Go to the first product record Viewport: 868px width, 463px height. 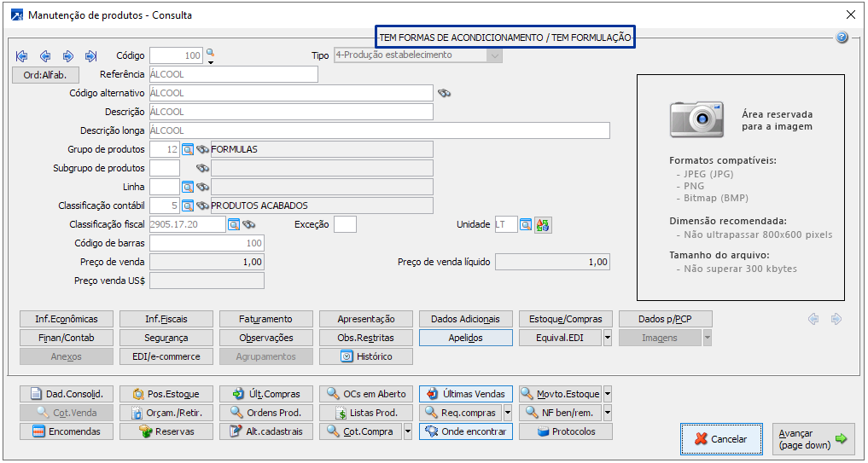pos(22,56)
